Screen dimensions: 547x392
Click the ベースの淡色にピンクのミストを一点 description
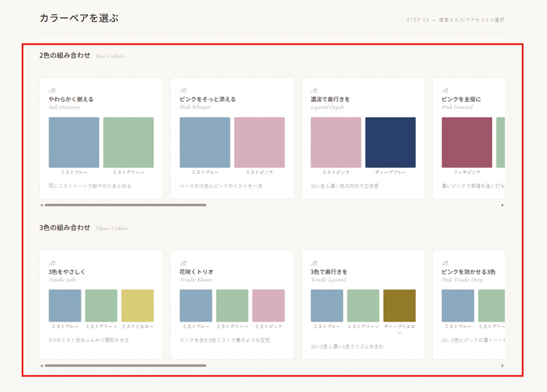coord(221,185)
